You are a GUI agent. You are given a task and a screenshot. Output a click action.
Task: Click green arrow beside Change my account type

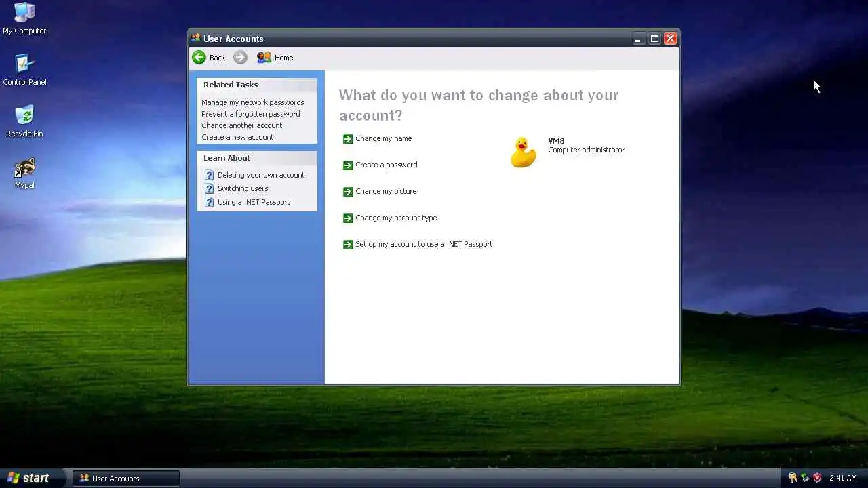348,218
